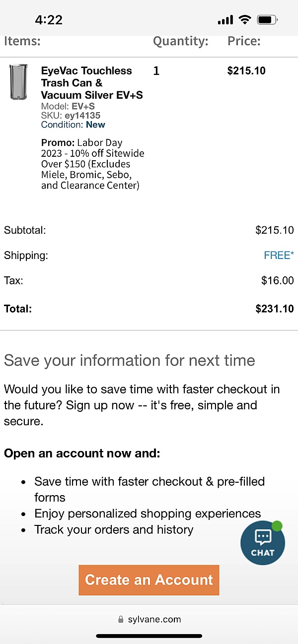This screenshot has height=644, width=298.
Task: Tap the EyeVac trash can product thumbnail
Action: [x=19, y=82]
